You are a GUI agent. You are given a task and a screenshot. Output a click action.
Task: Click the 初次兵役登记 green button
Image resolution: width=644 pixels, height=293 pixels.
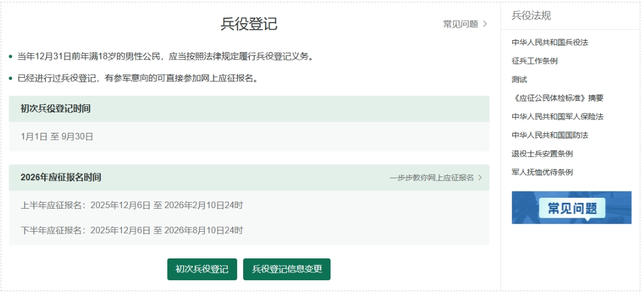[202, 269]
